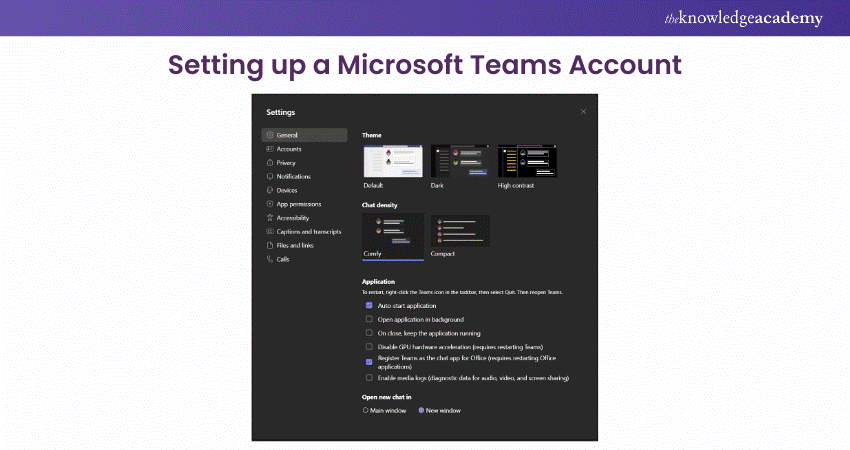Click the Accessibility icon in sidebar

(269, 217)
